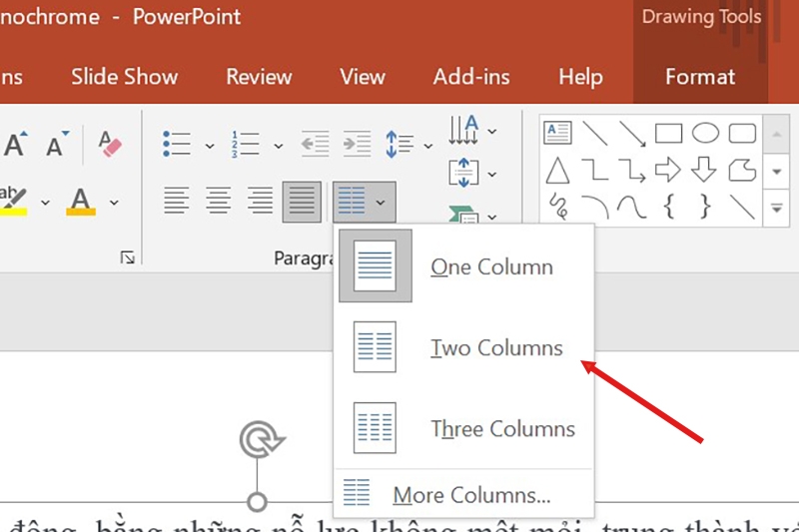Select the Rectangle shape
Image resolution: width=799 pixels, height=532 pixels.
(668, 134)
